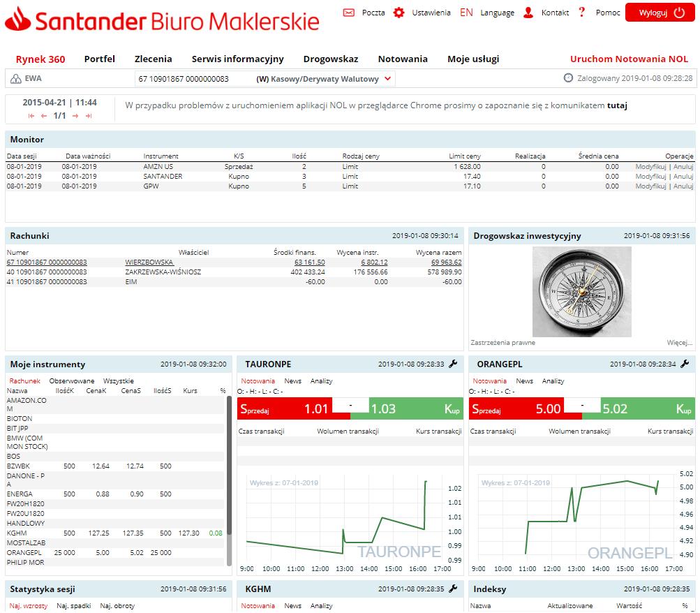Select ORANGEPL row in Moje instrumenty

pos(115,553)
